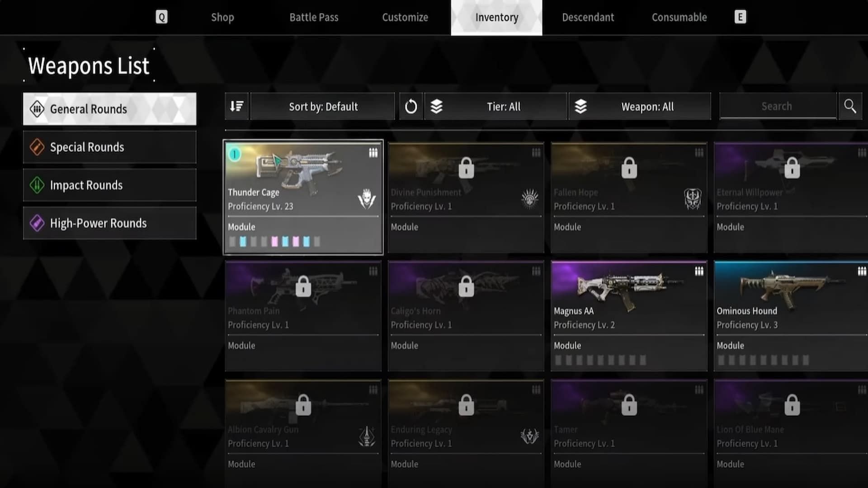Click the Consumable tab
Viewport: 868px width, 488px height.
point(679,17)
